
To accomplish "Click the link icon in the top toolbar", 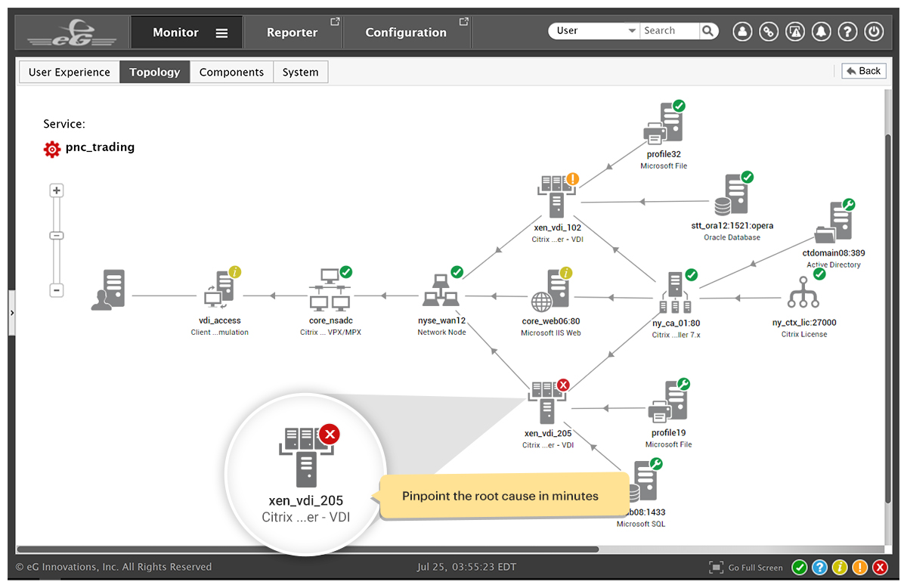I will click(x=769, y=31).
